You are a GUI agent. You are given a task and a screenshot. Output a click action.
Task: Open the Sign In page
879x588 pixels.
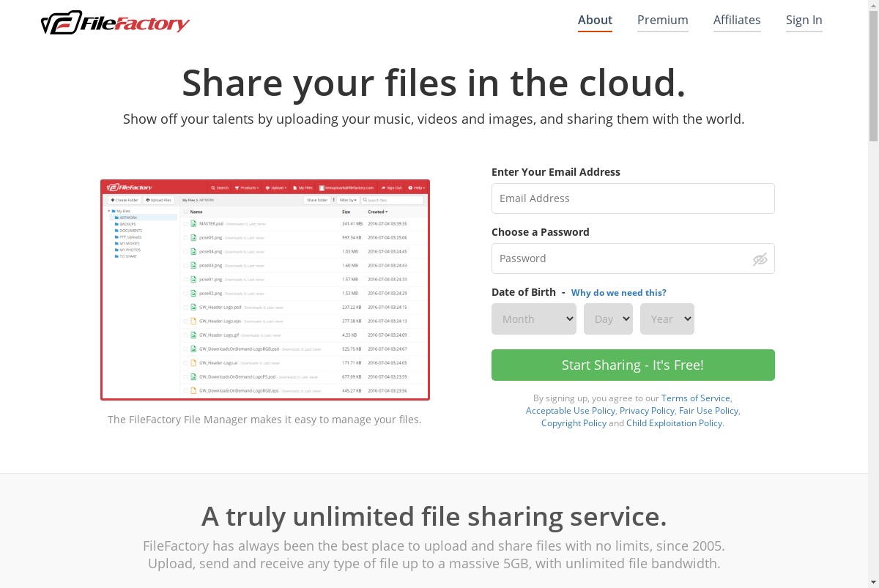coord(804,21)
